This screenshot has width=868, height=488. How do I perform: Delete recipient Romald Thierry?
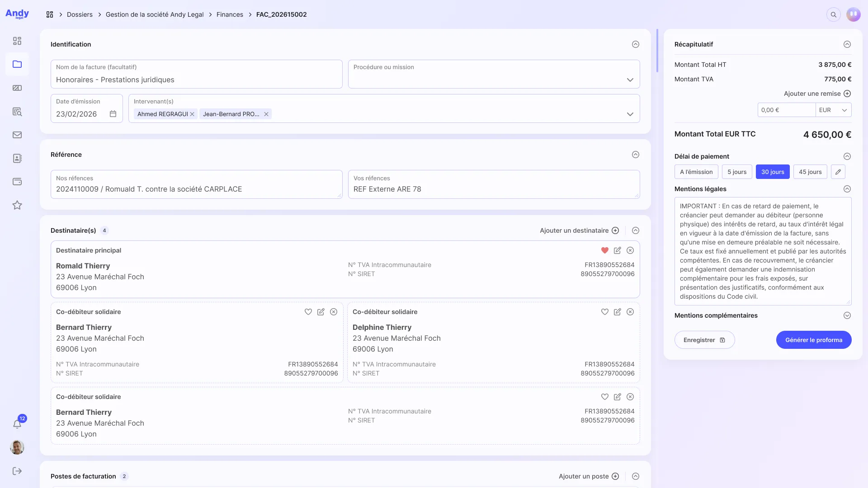click(630, 250)
